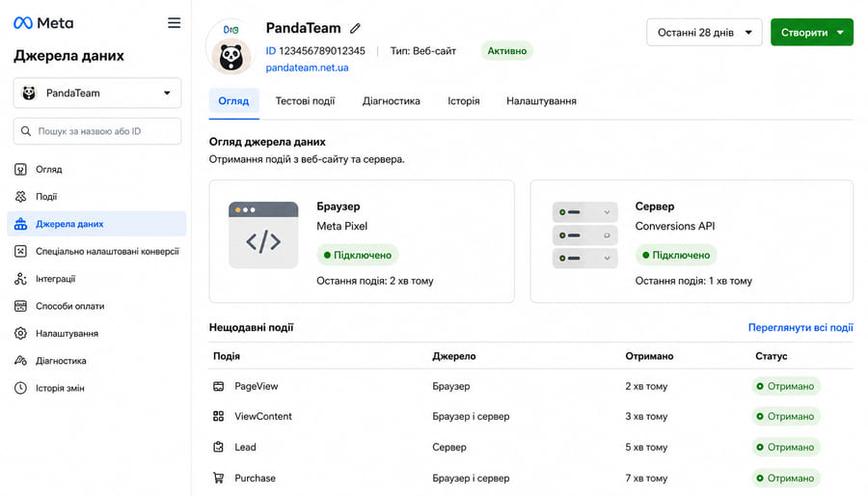Click the Джерело column header
Image resolution: width=868 pixels, height=496 pixels.
click(x=454, y=356)
